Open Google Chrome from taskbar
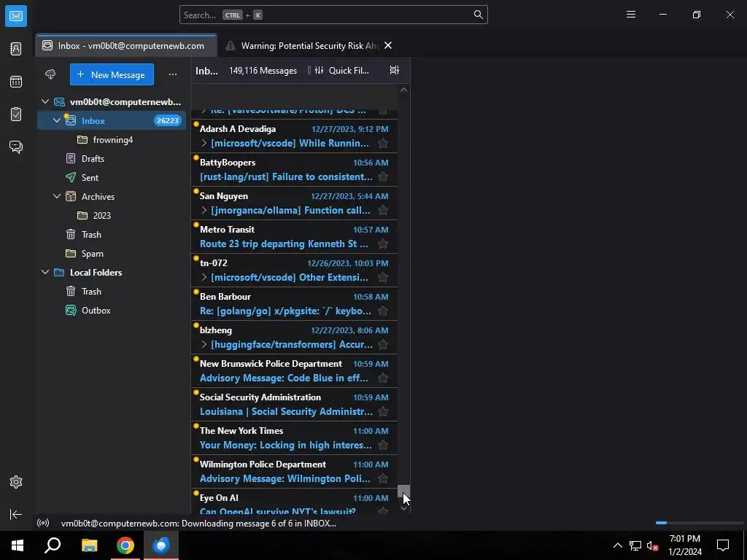Screen dimensions: 747x560 [x=125, y=545]
